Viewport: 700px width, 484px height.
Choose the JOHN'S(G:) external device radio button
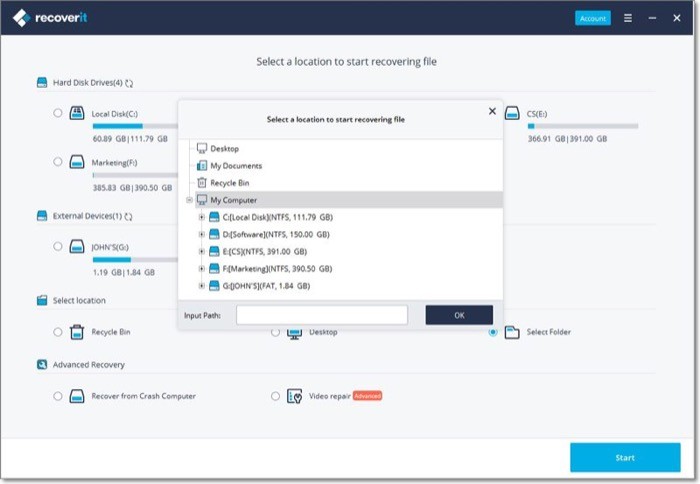[58, 246]
